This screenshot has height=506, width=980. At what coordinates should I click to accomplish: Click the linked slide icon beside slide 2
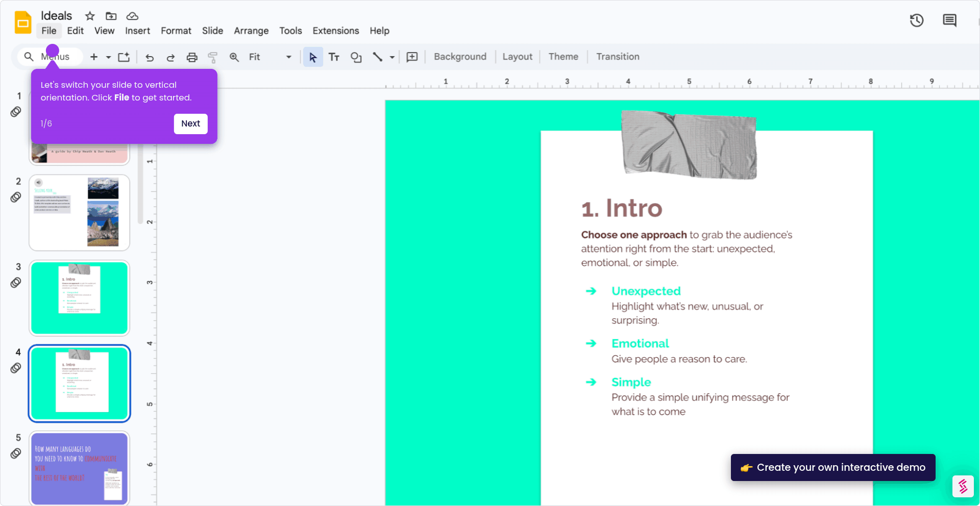pos(16,197)
